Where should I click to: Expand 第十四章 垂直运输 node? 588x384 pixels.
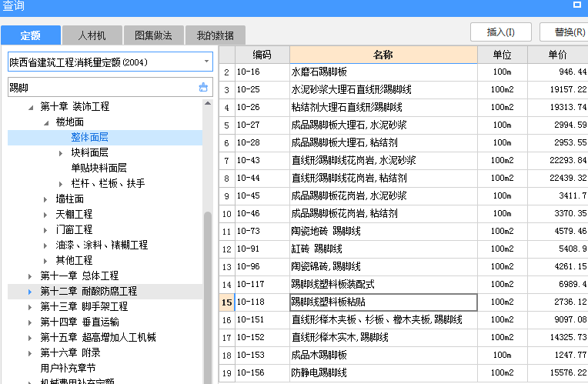point(30,322)
